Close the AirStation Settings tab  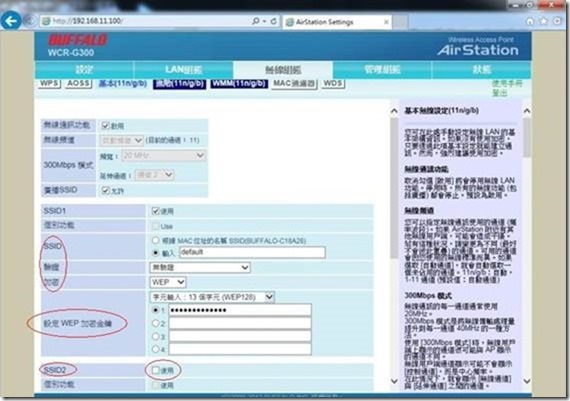(386, 22)
